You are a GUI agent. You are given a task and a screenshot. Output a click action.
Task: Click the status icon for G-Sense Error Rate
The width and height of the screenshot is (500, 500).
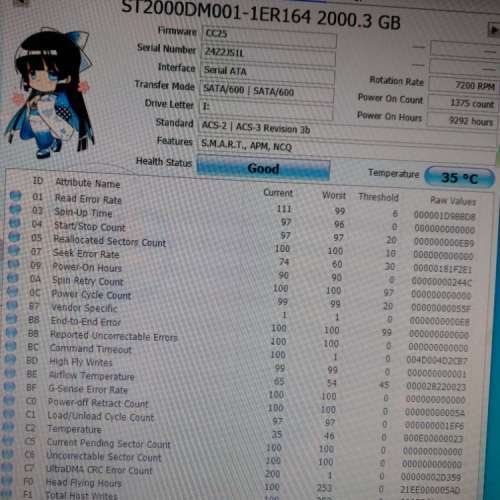click(x=10, y=387)
